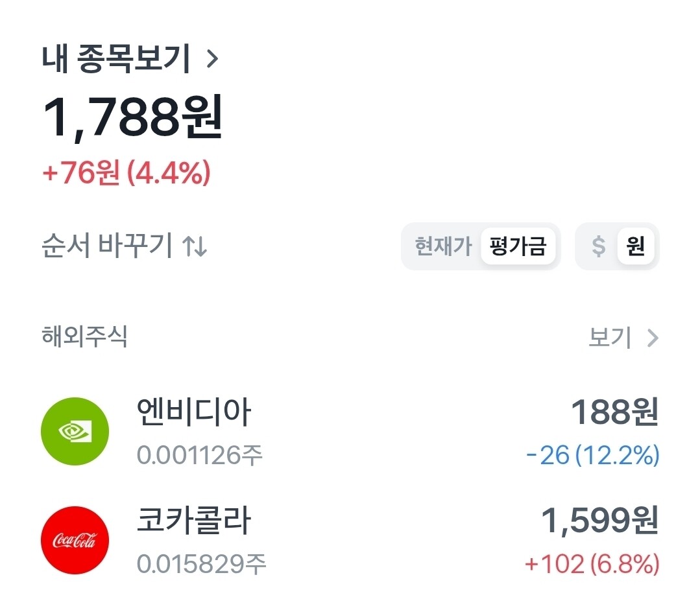Tap the Coca-Cola logo icon
The height and width of the screenshot is (599, 700).
(75, 540)
